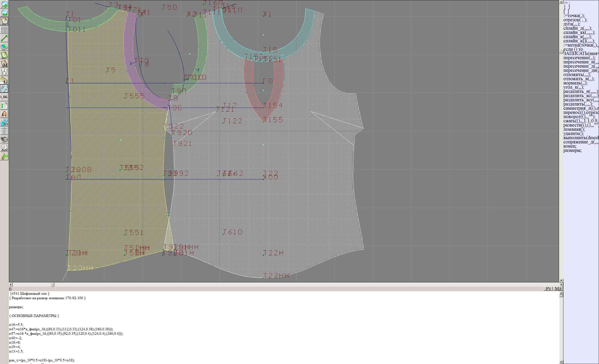This screenshot has height=364, width=599.
Task: Open the woman portrait mannequin icon
Action: click(4, 114)
